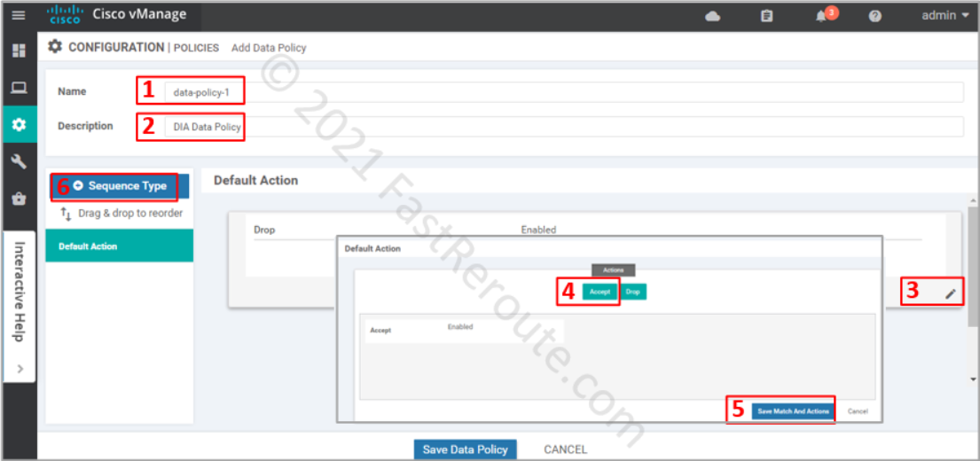Open the Monitor icon in sidebar
This screenshot has height=461, width=980.
click(19, 88)
